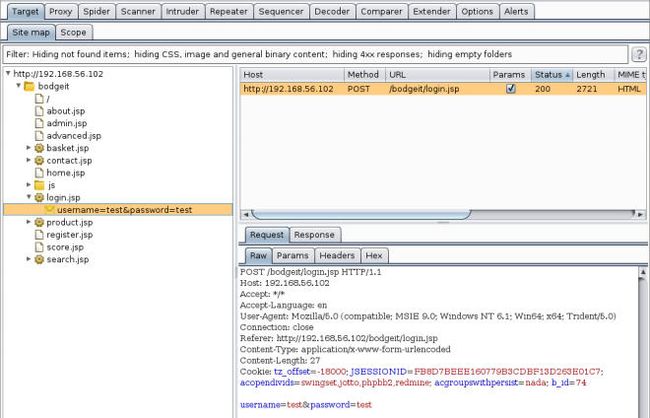The image size is (650, 418).
Task: Open the filter help question mark button
Action: (639, 54)
